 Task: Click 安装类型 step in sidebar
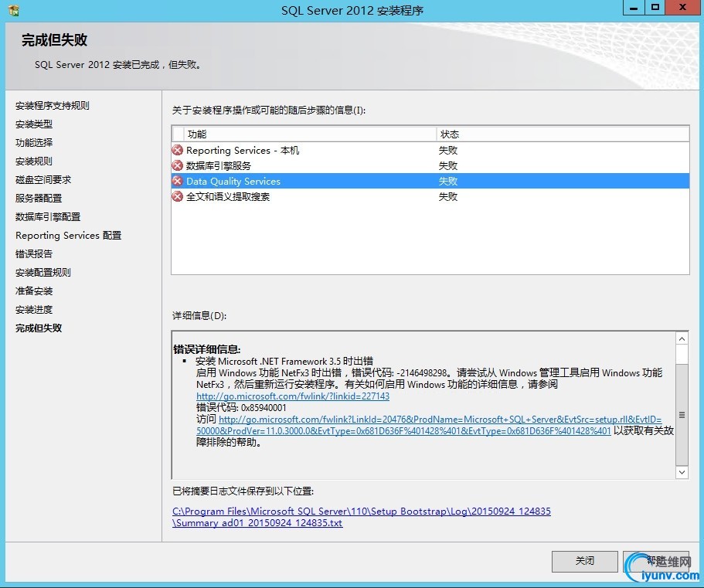coord(34,124)
